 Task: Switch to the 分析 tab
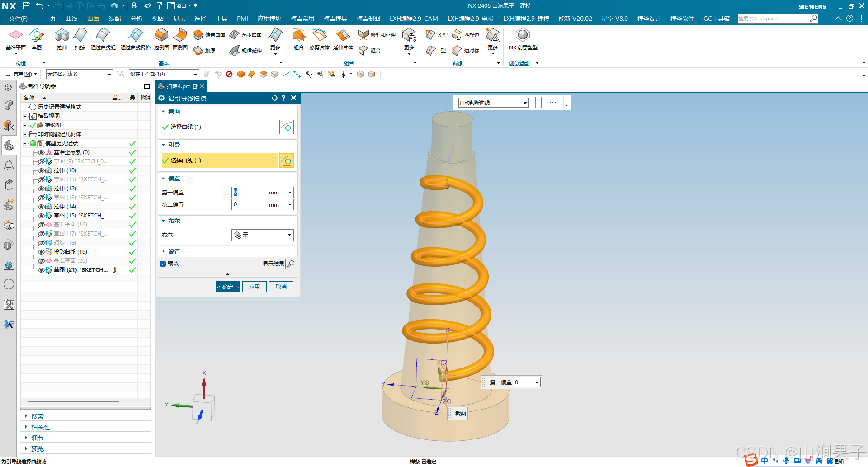coord(137,19)
